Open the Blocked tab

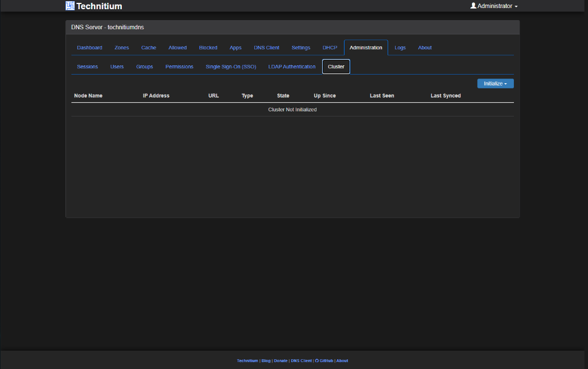pyautogui.click(x=208, y=48)
